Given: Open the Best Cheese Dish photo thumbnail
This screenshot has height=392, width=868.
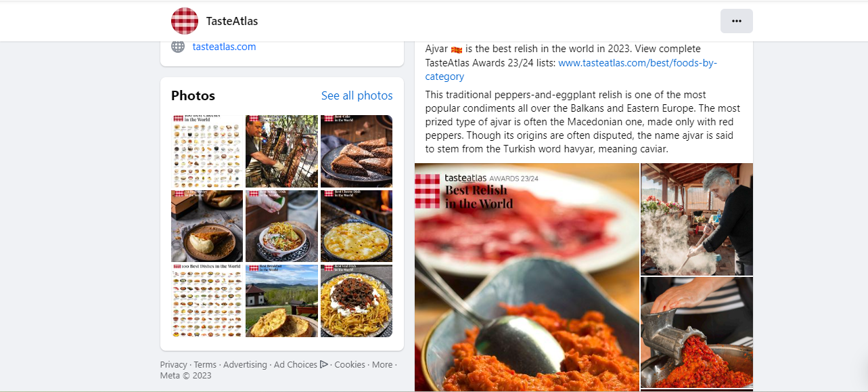Looking at the screenshot, I should coord(357,226).
